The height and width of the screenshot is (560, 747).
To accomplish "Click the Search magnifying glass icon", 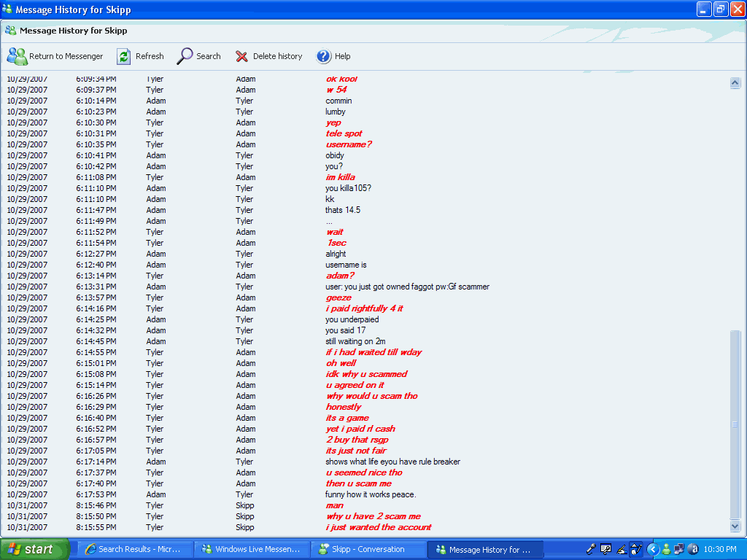I will click(185, 56).
